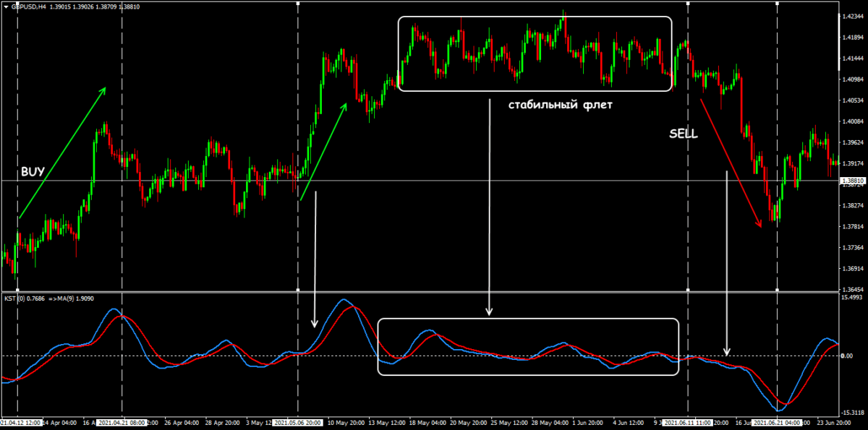Select the 2021.06.11 date marker

(687, 423)
